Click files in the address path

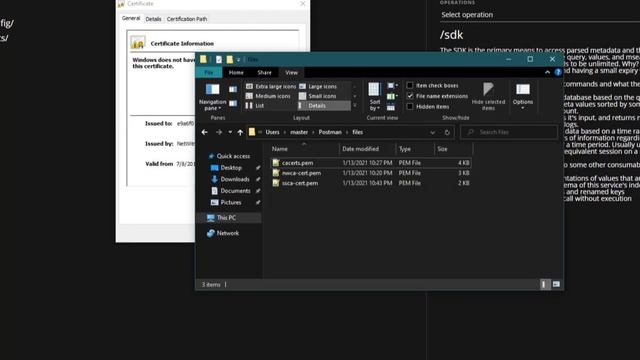[x=358, y=132]
